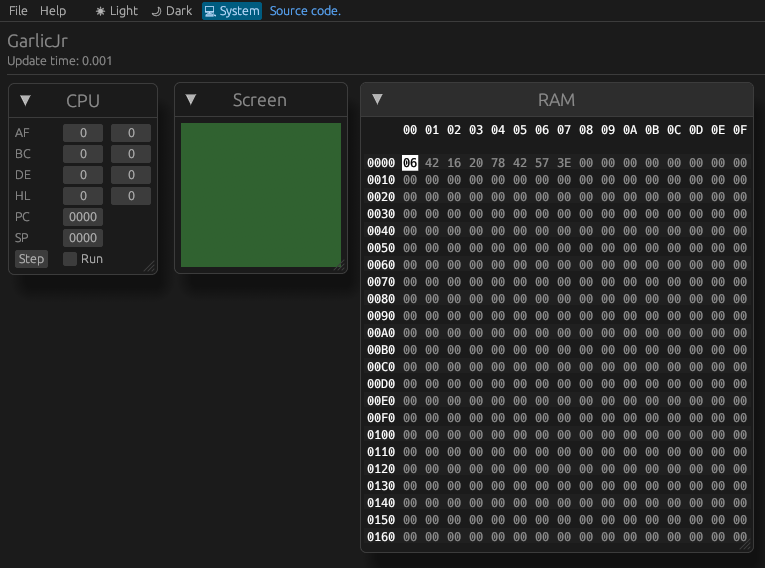Select the first byte 42 in row 0000
This screenshot has width=765, height=568.
(432, 162)
